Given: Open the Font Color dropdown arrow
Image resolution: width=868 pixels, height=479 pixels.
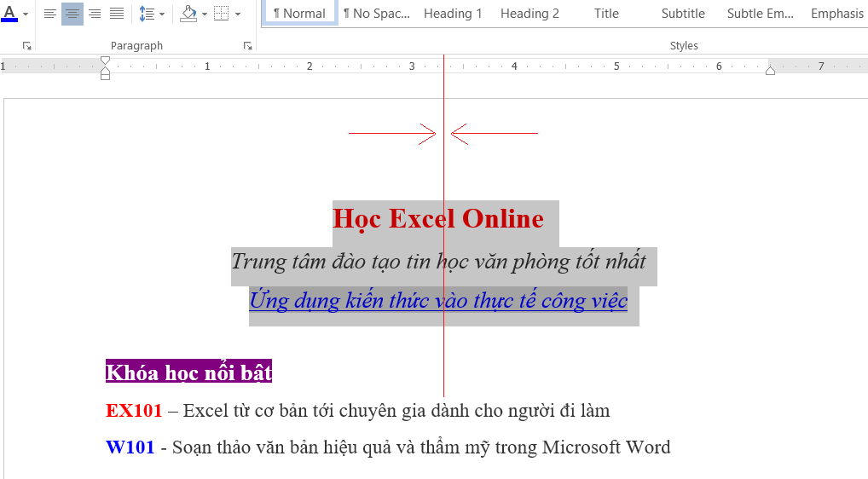Looking at the screenshot, I should pos(26,14).
